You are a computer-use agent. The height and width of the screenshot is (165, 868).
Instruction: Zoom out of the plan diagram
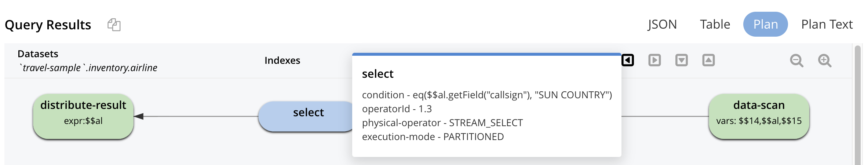(796, 60)
